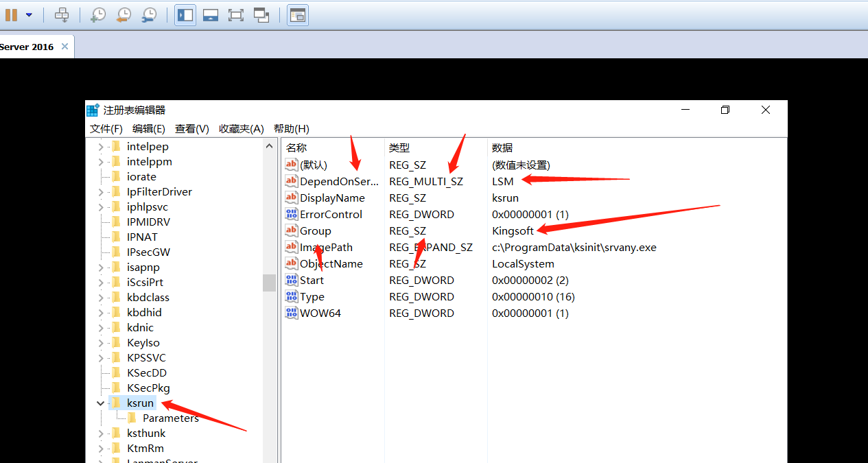Click the srvany.exe path data cell
This screenshot has width=868, height=463.
(x=574, y=247)
